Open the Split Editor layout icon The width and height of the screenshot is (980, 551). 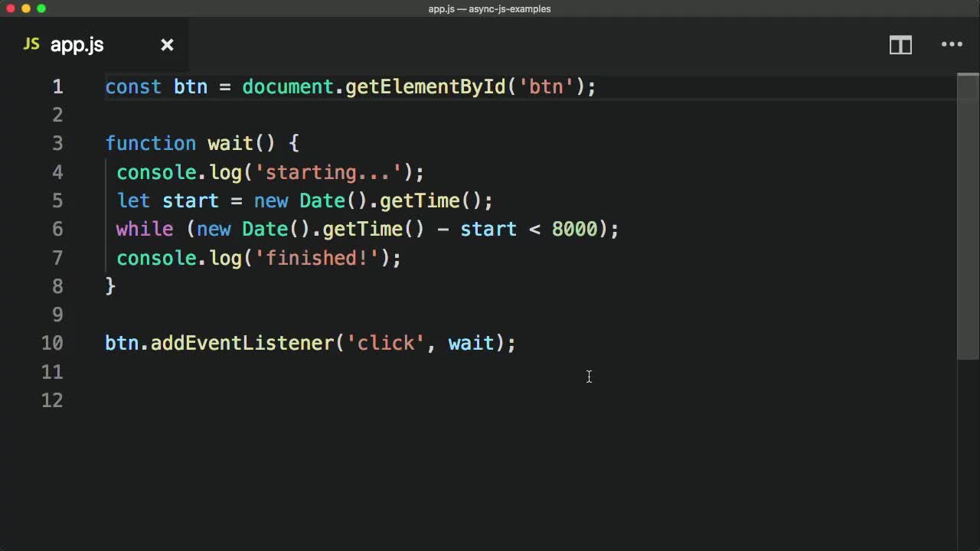900,45
